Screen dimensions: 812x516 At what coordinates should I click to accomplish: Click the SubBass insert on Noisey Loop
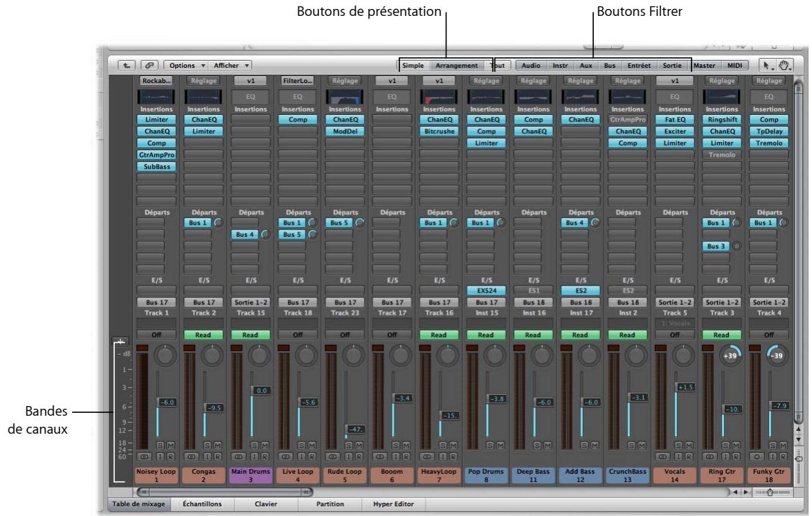pos(156,167)
